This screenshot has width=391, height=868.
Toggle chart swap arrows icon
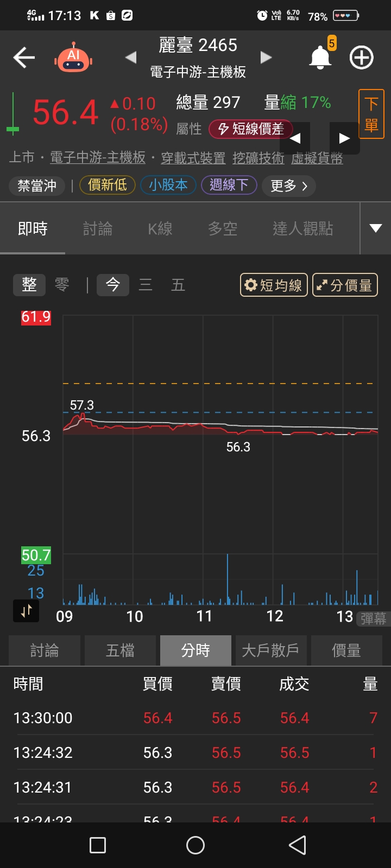pos(26,611)
